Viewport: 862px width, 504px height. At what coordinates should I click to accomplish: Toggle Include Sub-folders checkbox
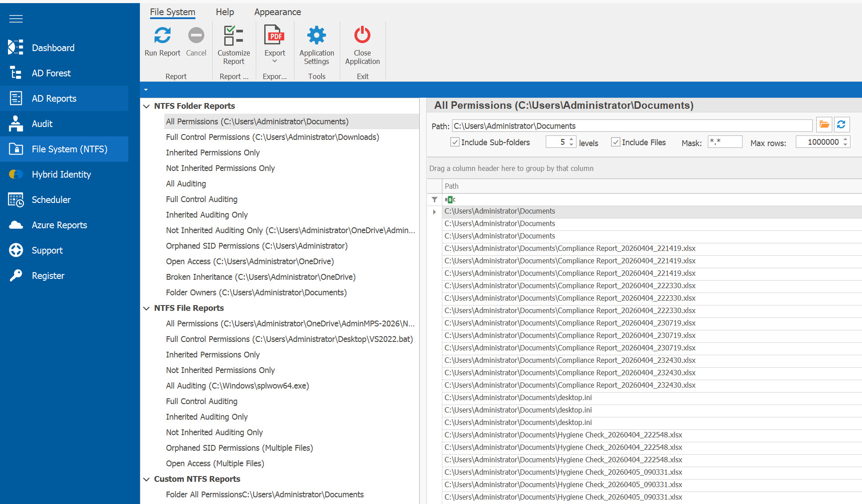click(x=455, y=142)
